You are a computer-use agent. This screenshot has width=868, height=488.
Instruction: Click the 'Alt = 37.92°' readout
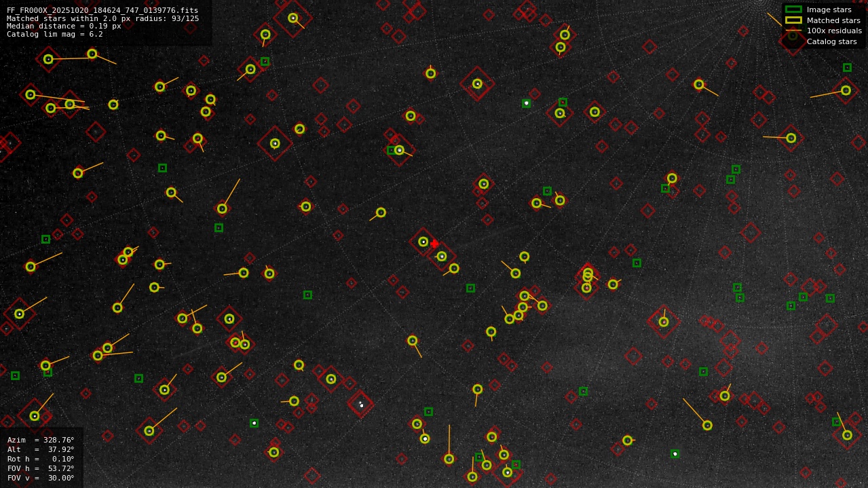[41, 449]
